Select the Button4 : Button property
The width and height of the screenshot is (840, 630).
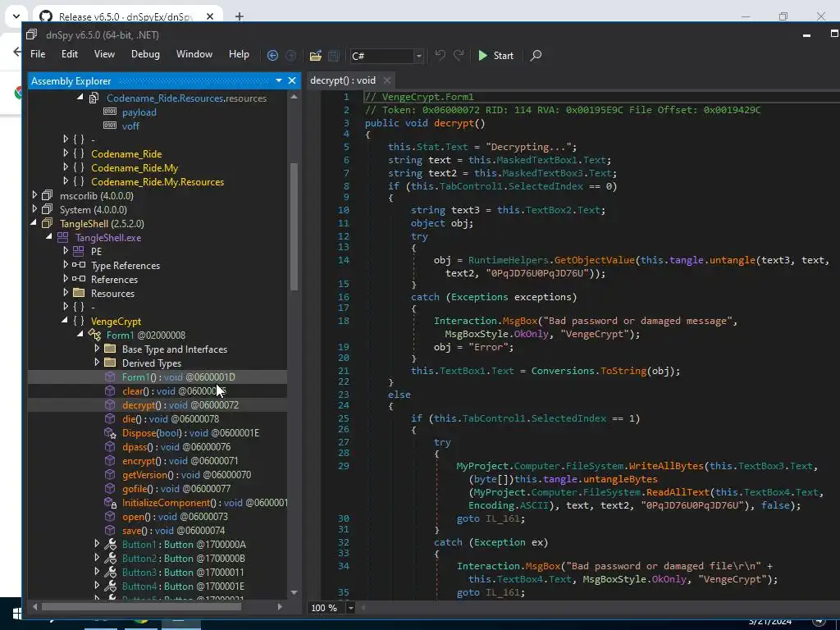pos(183,586)
